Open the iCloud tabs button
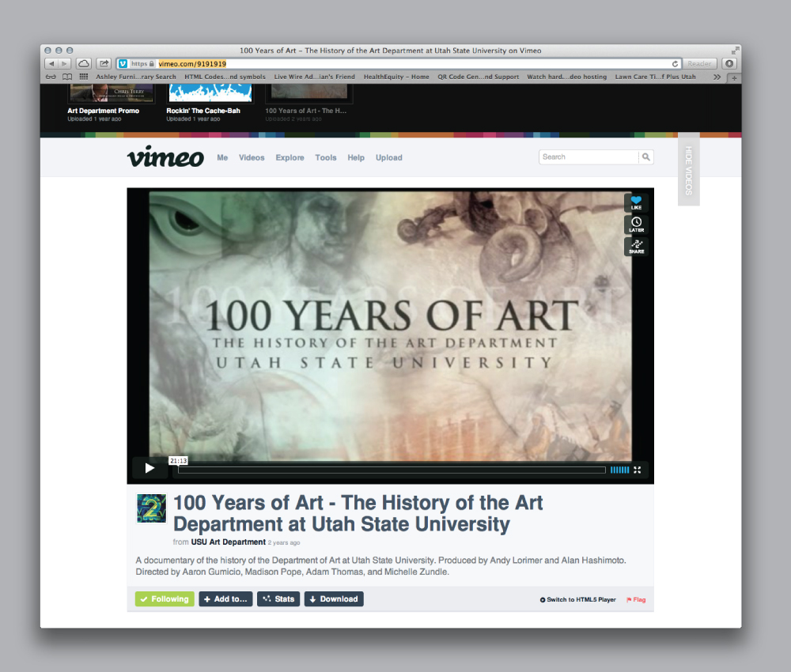 pos(84,63)
